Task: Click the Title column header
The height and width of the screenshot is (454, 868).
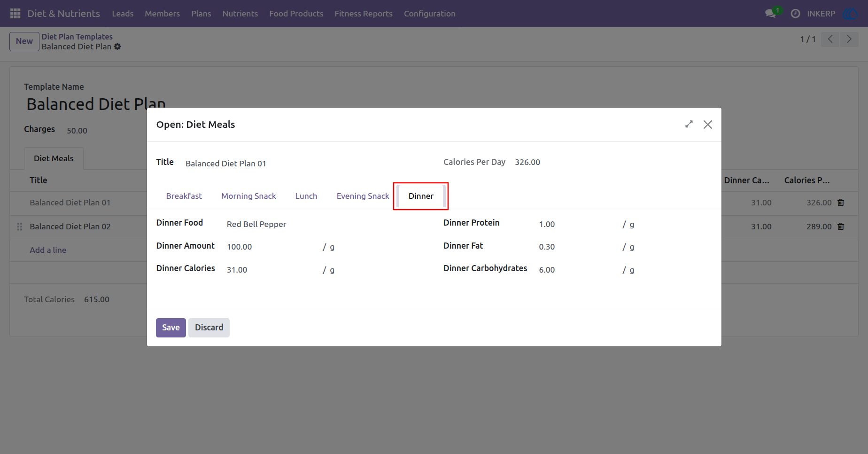Action: [39, 180]
